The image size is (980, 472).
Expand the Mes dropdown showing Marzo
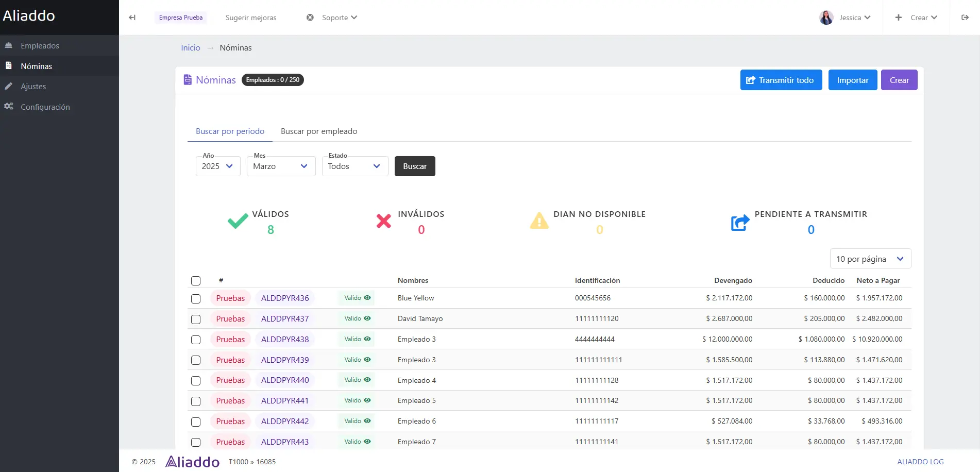coord(281,166)
